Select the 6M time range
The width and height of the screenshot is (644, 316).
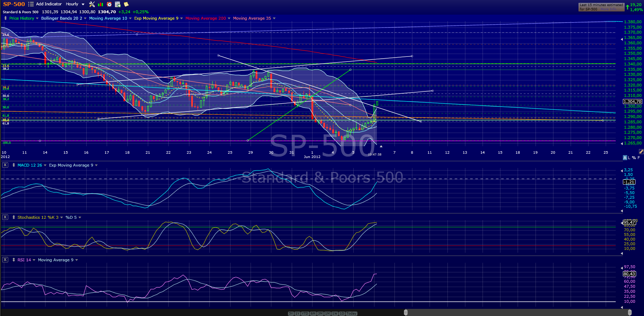[313, 313]
